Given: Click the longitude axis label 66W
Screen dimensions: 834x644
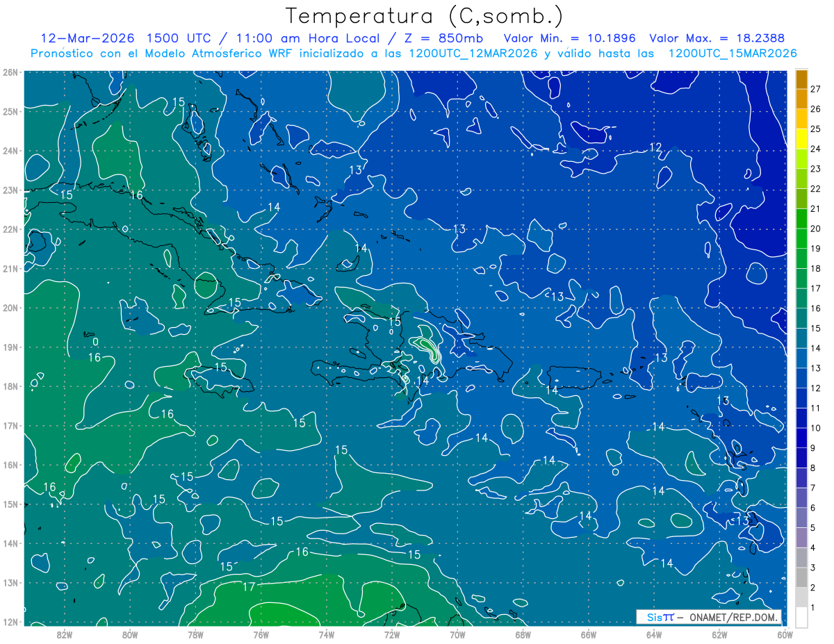Looking at the screenshot, I should (x=588, y=634).
